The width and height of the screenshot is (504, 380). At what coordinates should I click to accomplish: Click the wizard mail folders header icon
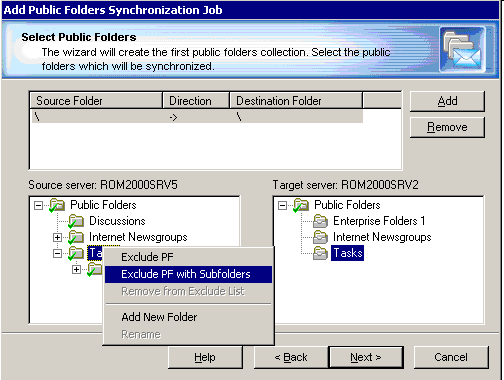click(462, 50)
